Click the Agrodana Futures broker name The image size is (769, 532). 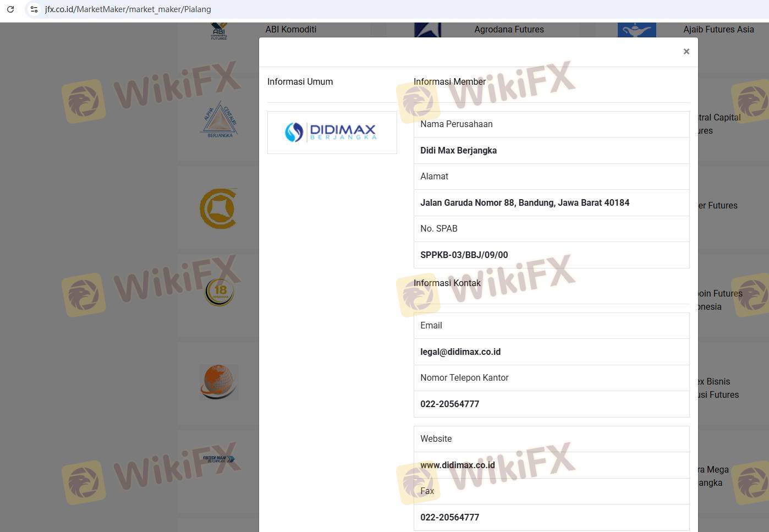coord(509,30)
